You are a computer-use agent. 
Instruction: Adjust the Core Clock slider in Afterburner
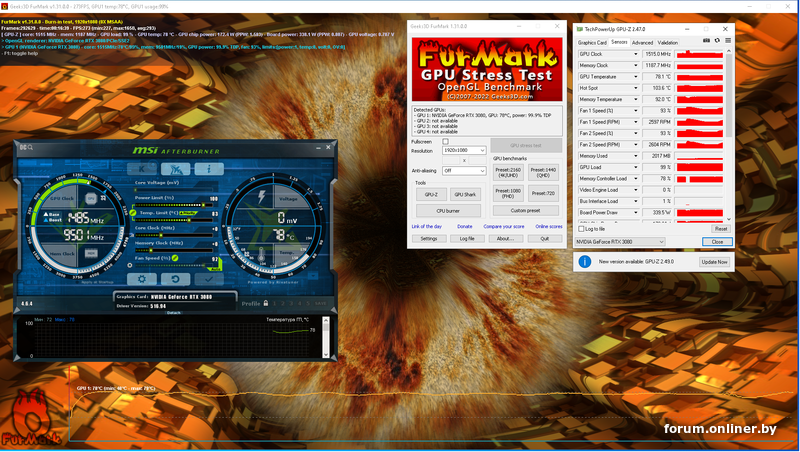[x=173, y=235]
